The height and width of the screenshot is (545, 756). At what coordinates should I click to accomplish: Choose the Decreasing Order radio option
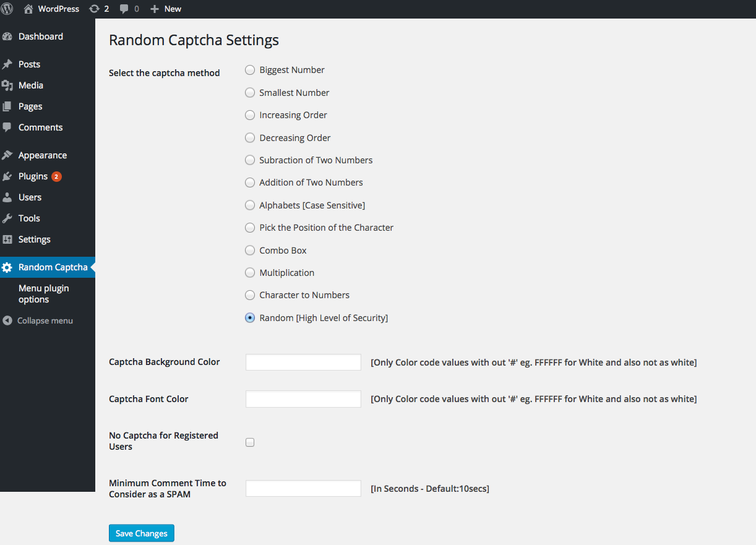(250, 138)
